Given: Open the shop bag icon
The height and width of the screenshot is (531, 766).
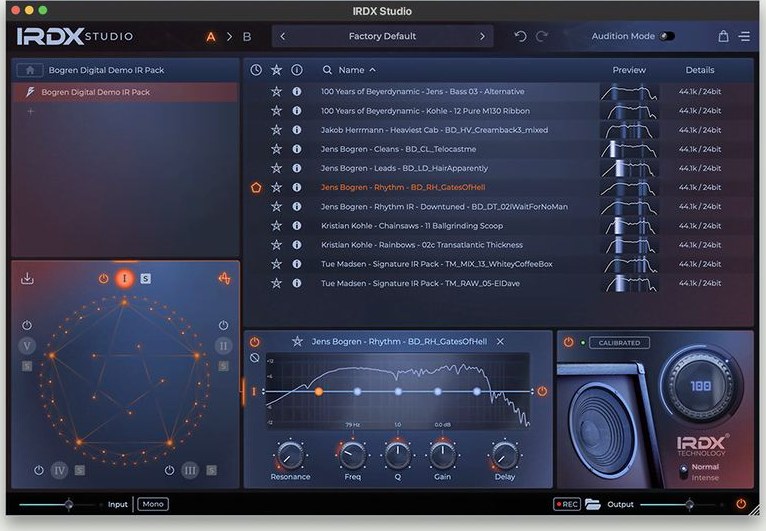Looking at the screenshot, I should [723, 36].
